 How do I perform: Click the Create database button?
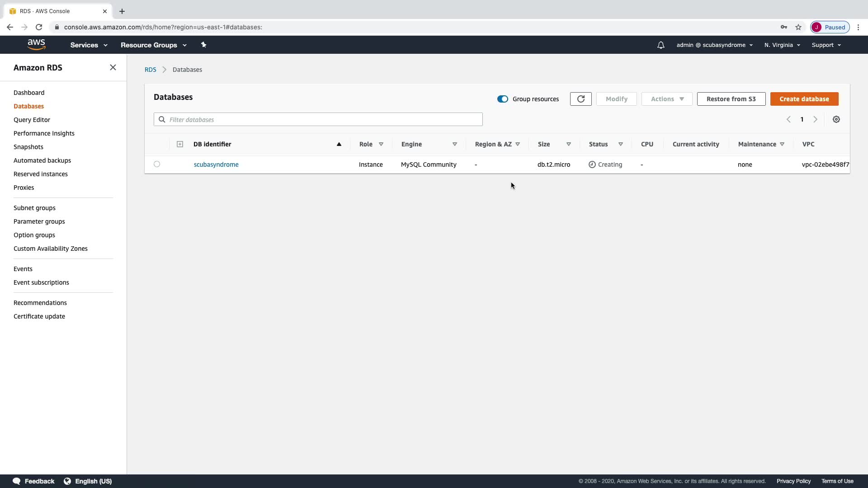(804, 99)
